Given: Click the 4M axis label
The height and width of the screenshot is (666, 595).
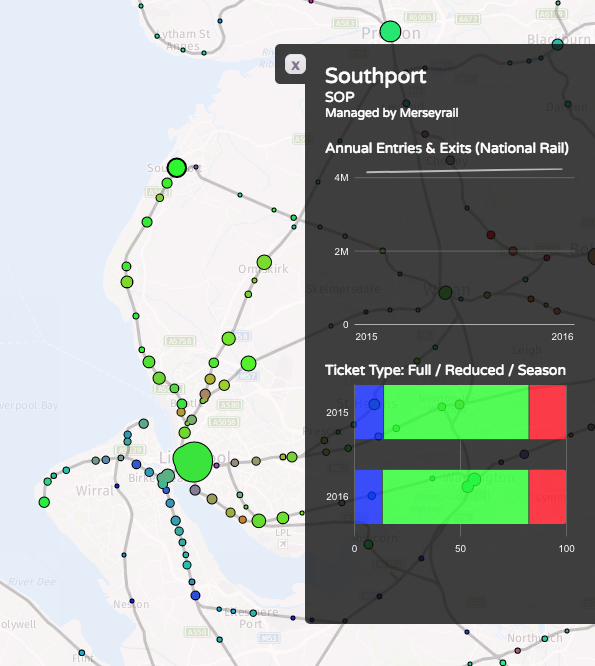Looking at the screenshot, I should (x=341, y=178).
